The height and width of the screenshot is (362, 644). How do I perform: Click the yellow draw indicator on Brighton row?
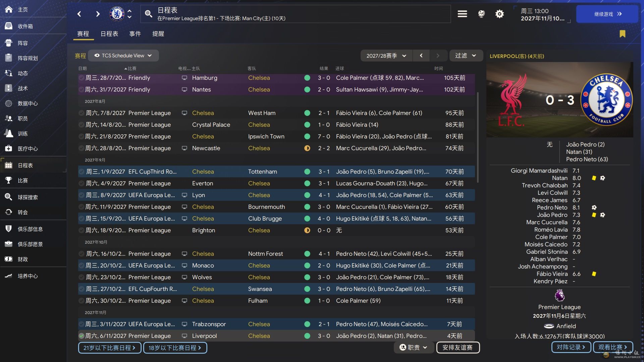coord(307,230)
